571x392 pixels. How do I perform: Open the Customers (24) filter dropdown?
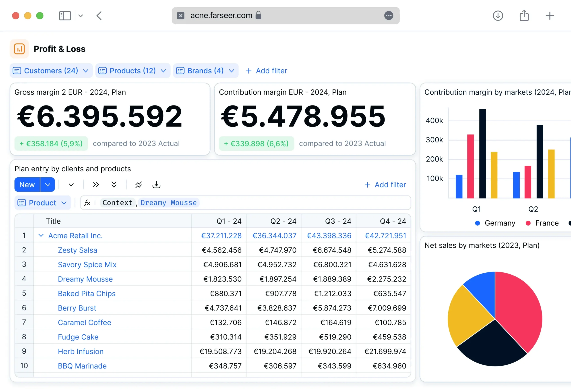(x=51, y=71)
